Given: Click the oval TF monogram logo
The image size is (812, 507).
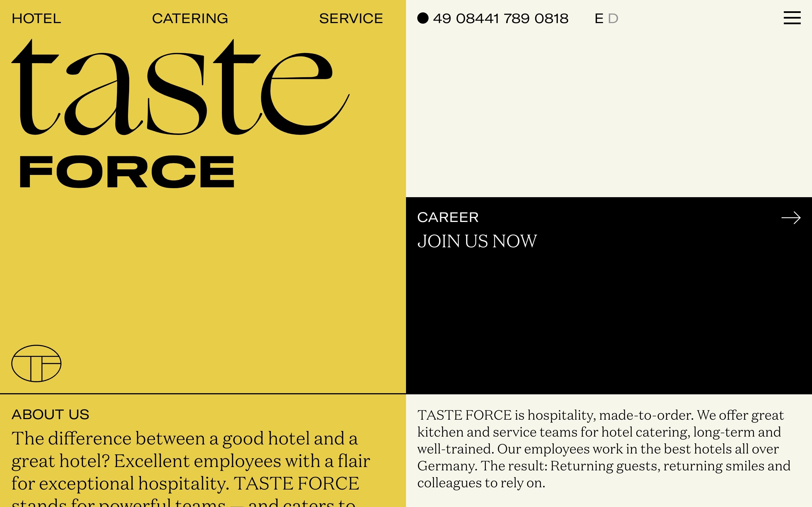Looking at the screenshot, I should click(x=36, y=363).
